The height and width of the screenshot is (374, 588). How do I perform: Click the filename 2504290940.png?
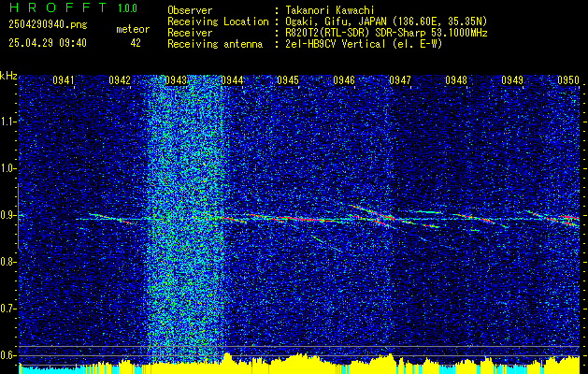(x=48, y=25)
